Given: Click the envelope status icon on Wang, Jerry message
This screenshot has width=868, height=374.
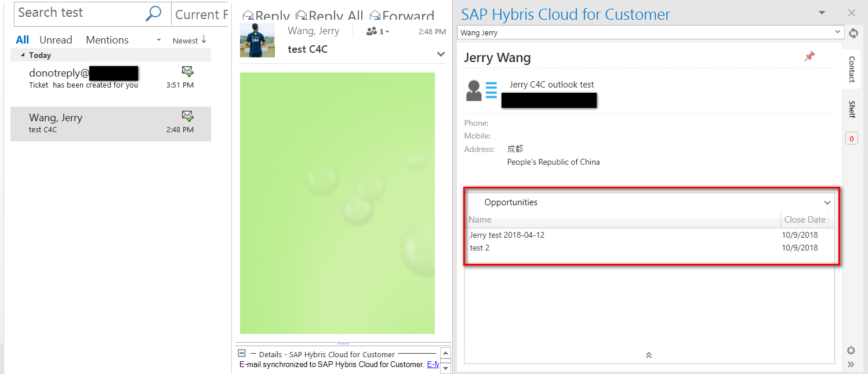Looking at the screenshot, I should pos(187,116).
